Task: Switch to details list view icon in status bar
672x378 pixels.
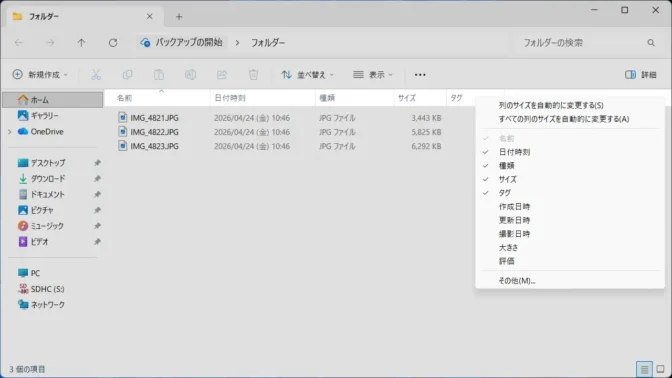Action: [x=644, y=369]
